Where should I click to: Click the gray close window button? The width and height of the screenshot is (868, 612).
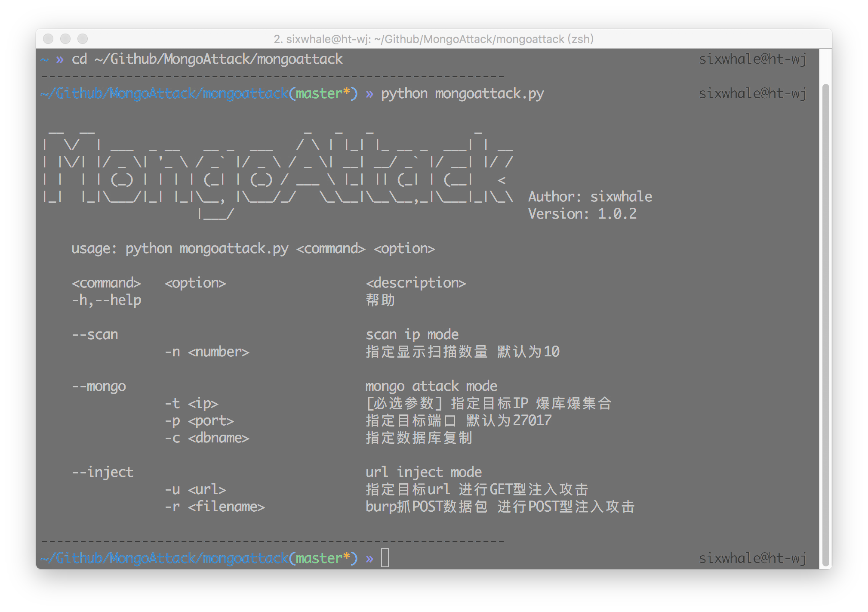48,39
